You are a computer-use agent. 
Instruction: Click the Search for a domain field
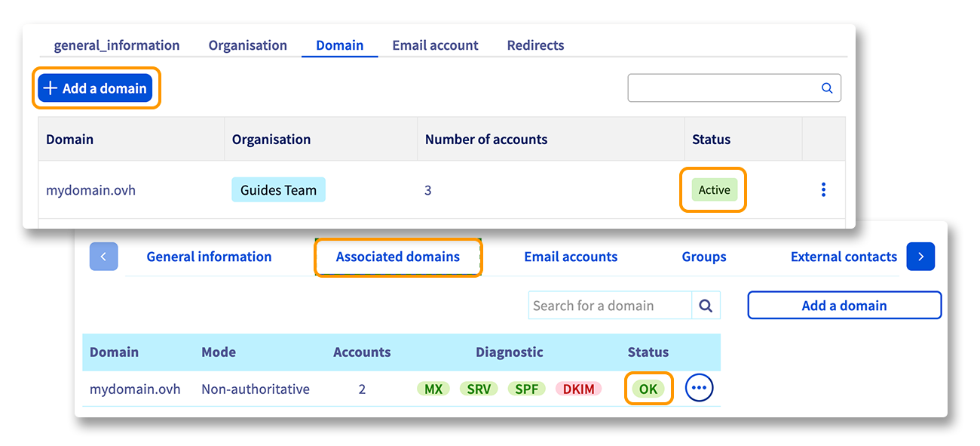pyautogui.click(x=609, y=306)
